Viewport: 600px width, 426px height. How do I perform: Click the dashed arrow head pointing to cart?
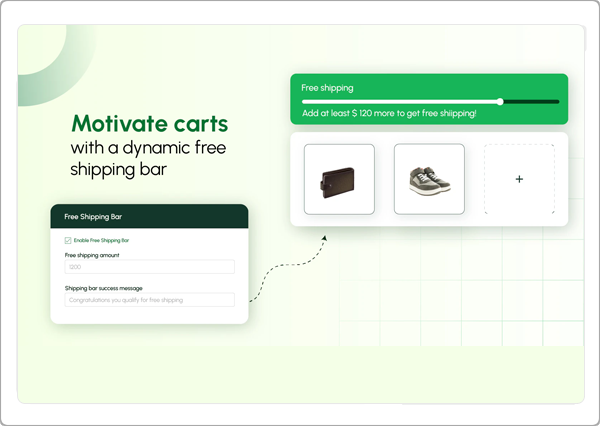point(324,239)
